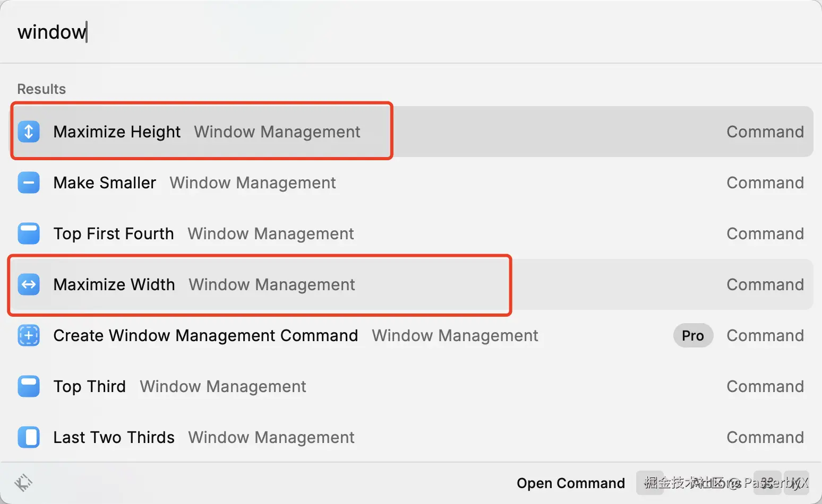Click the Last Two Thirds layout icon
Screen dimensions: 822x504
click(29, 437)
